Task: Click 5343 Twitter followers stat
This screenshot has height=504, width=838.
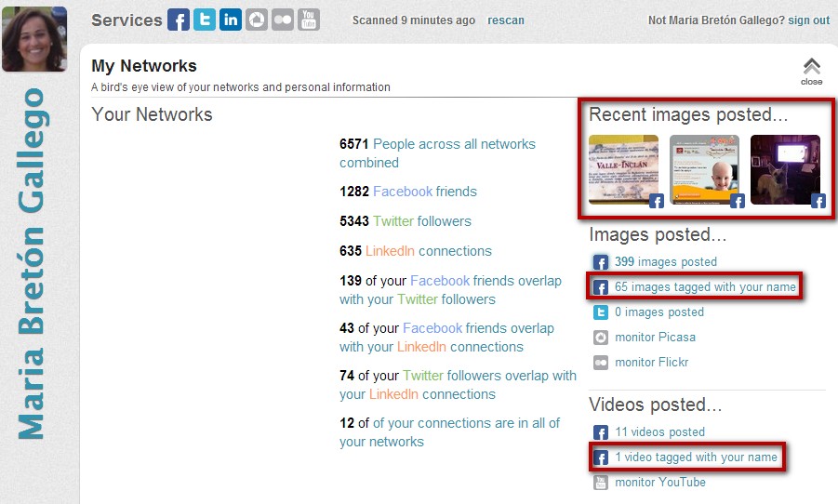Action: pyautogui.click(x=406, y=221)
